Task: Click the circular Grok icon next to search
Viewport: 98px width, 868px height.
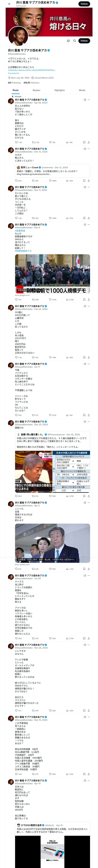Action: click(68, 41)
